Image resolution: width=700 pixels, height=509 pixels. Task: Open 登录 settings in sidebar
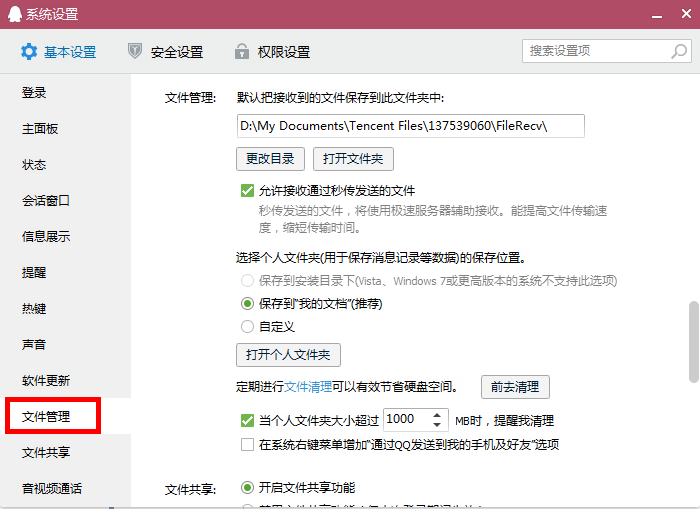click(34, 92)
